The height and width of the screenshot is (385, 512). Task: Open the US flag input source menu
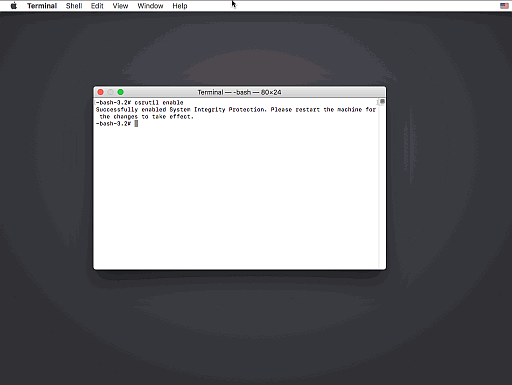click(x=504, y=6)
